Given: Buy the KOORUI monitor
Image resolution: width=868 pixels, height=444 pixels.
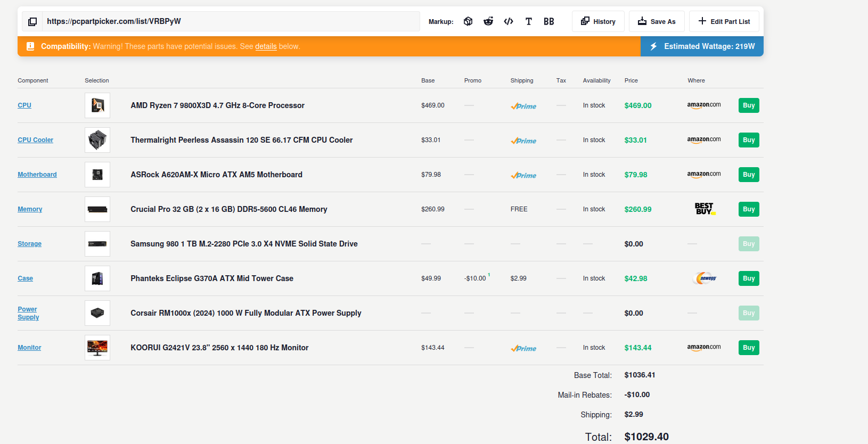Looking at the screenshot, I should coord(749,348).
